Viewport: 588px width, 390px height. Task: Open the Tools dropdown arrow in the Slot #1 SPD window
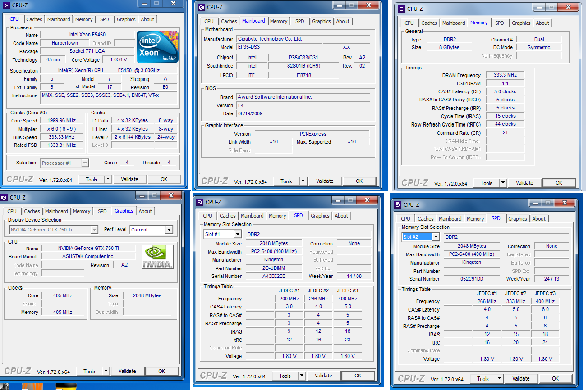click(302, 376)
